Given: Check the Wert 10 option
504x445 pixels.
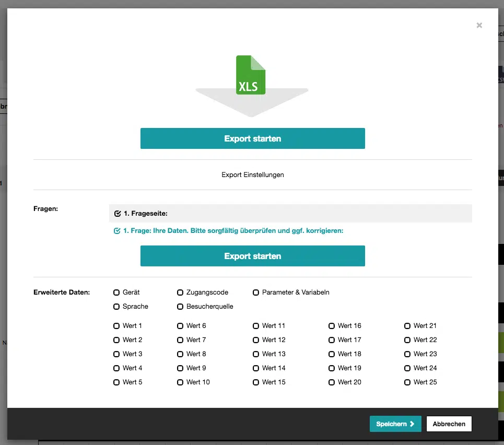Looking at the screenshot, I should pyautogui.click(x=180, y=382).
